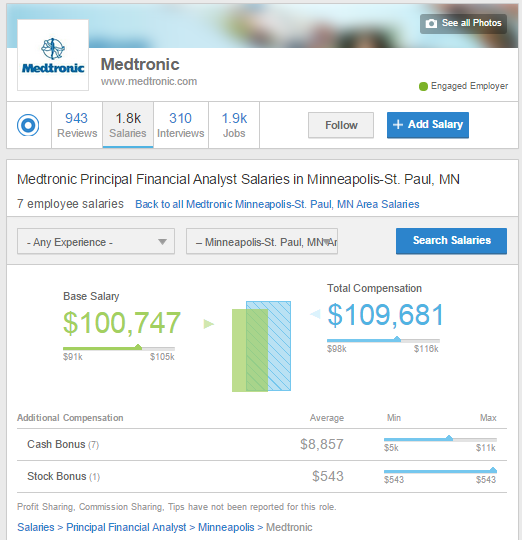
Task: Click the circular overview icon tab
Action: coord(28,125)
